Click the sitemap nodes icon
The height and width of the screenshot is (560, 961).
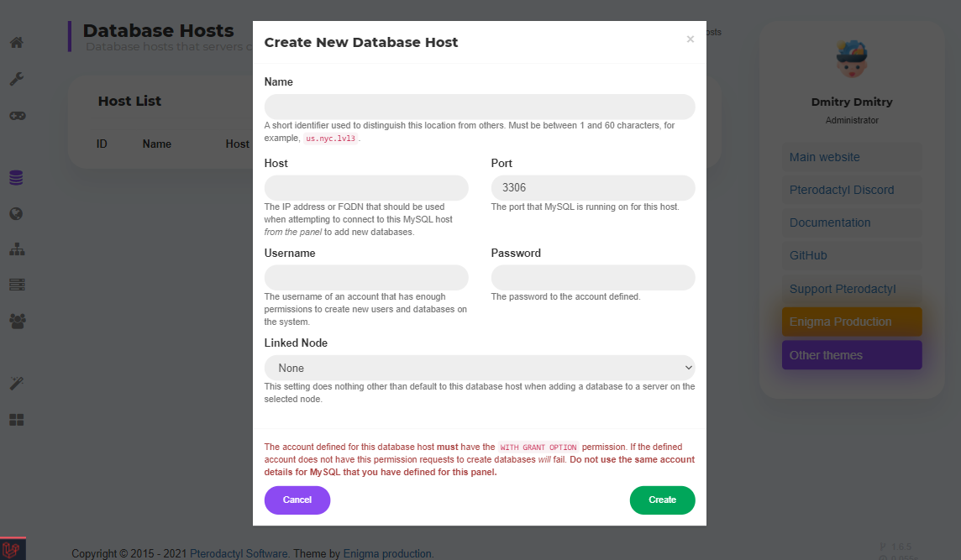tap(17, 249)
